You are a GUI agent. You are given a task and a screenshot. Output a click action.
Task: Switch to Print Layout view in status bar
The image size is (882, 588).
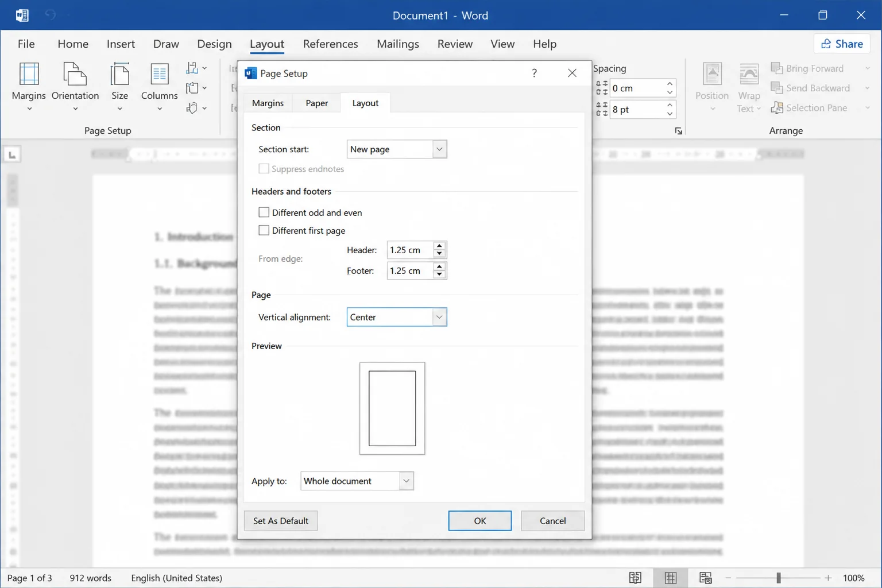click(670, 578)
